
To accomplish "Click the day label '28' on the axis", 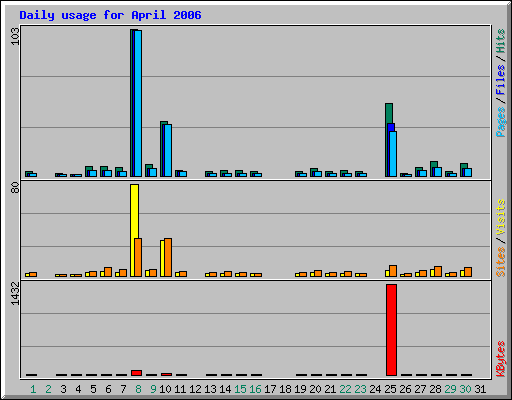I will tap(435, 389).
